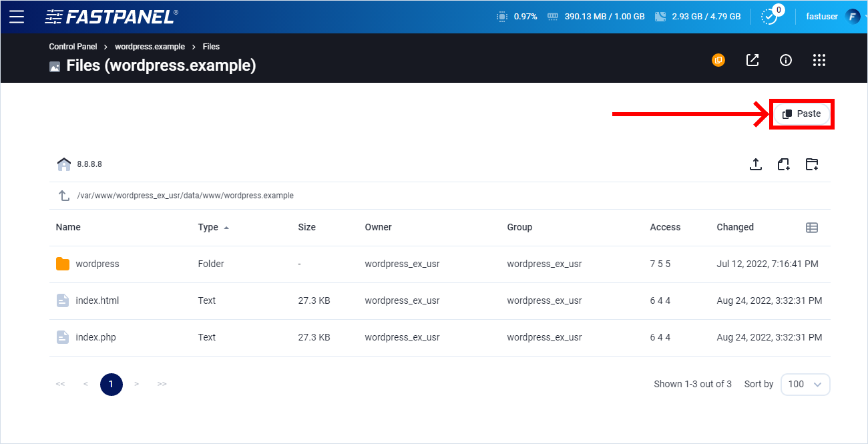Go to home directory icon
Screen dimensions: 868x444
64,164
